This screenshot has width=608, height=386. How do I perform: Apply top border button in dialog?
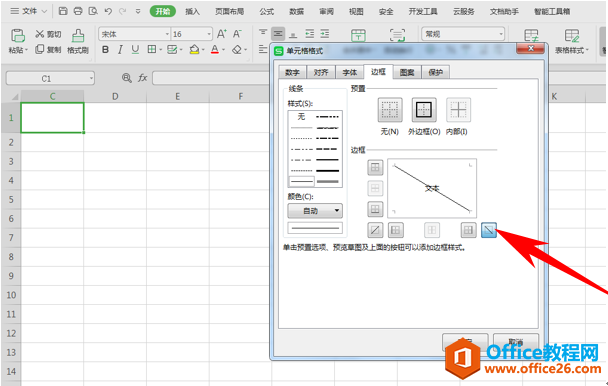click(x=375, y=167)
